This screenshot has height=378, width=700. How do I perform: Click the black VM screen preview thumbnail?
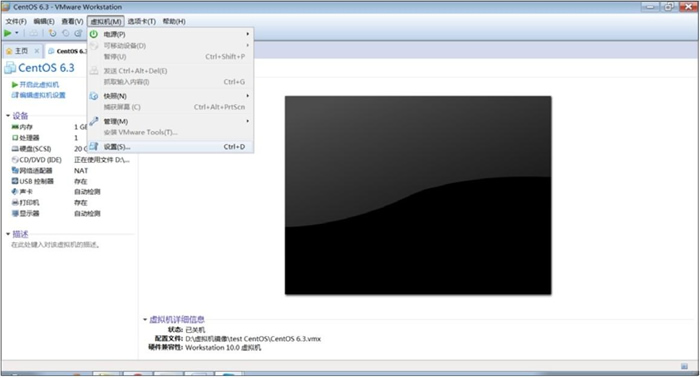418,195
